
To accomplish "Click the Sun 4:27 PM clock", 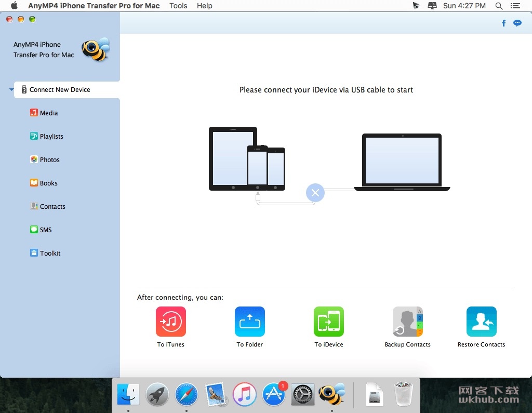I will coord(464,6).
